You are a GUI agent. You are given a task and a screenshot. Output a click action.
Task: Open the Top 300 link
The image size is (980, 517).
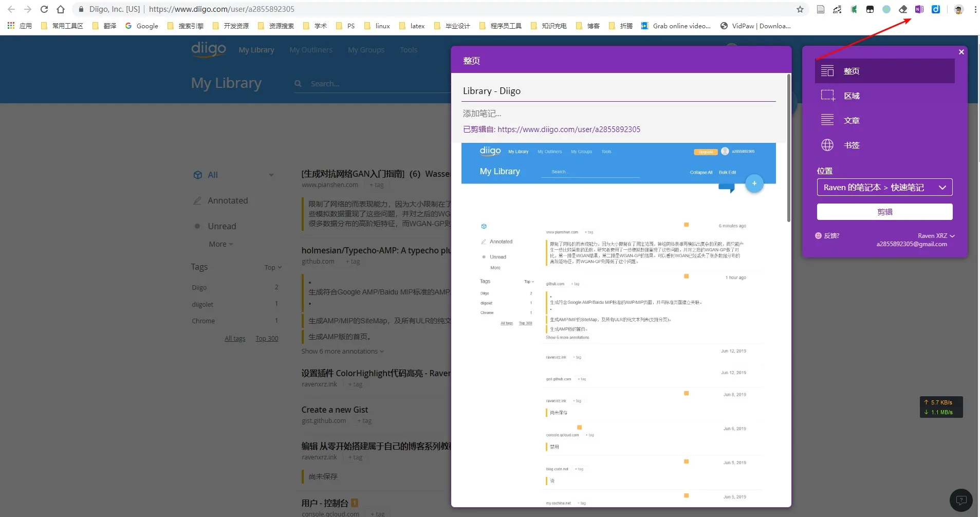point(267,339)
